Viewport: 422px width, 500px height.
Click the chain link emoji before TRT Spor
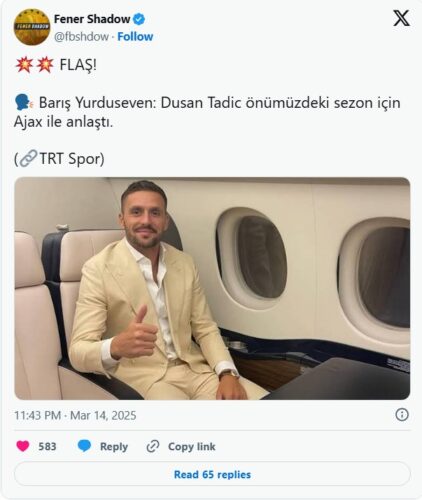tap(28, 158)
